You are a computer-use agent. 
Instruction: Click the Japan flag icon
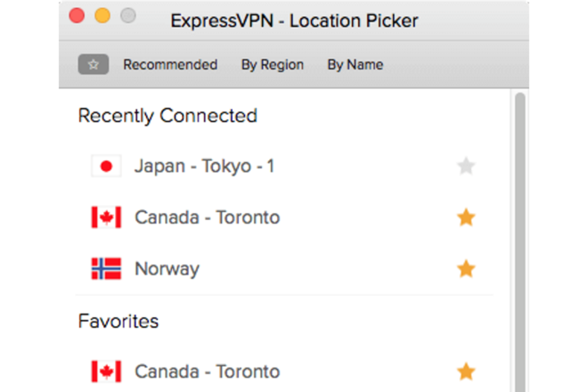click(107, 166)
